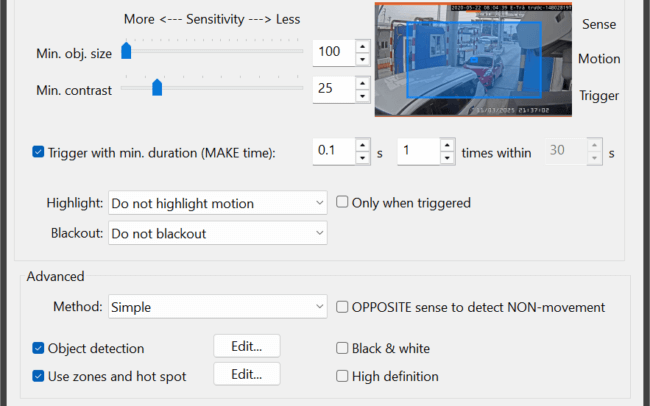Viewport: 650px width, 406px height.
Task: Decrease Min. obj. size with down arrow
Action: pyautogui.click(x=363, y=59)
